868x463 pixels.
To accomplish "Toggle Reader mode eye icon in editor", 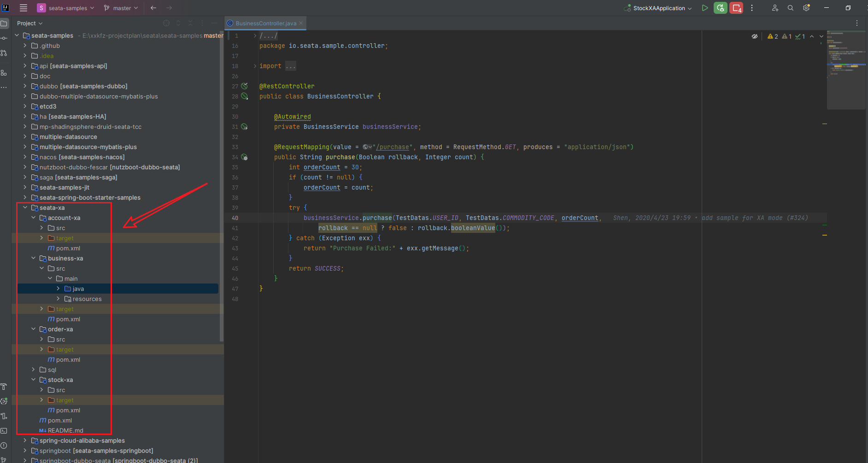I will point(755,36).
